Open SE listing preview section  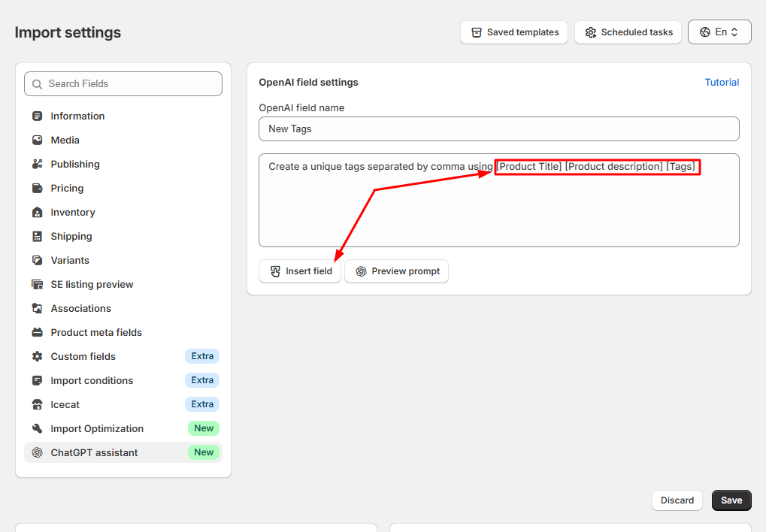123,284
